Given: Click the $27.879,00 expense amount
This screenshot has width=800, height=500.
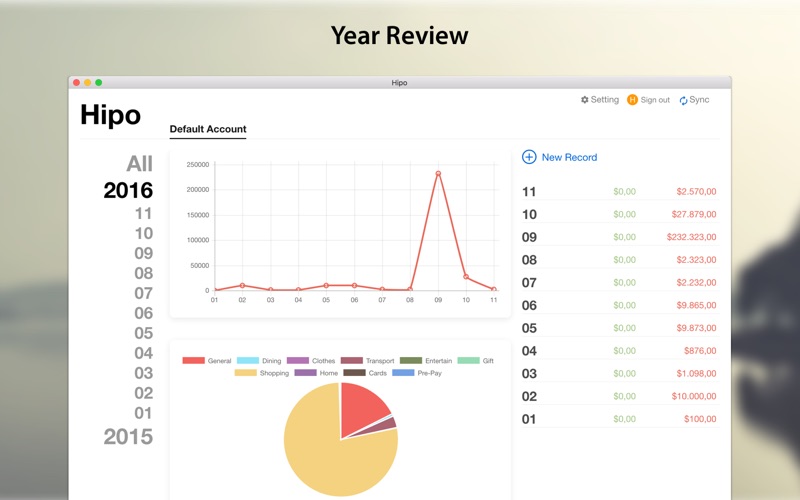Looking at the screenshot, I should (694, 214).
